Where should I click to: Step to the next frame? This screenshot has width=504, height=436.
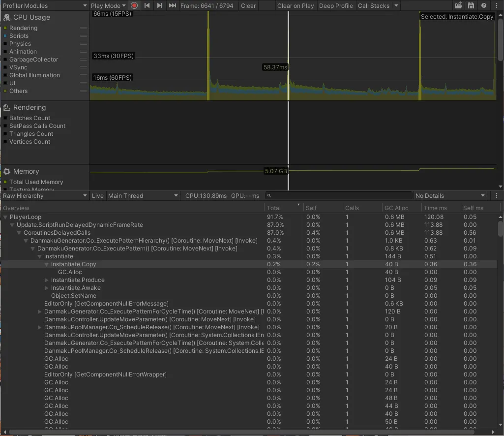pyautogui.click(x=159, y=6)
